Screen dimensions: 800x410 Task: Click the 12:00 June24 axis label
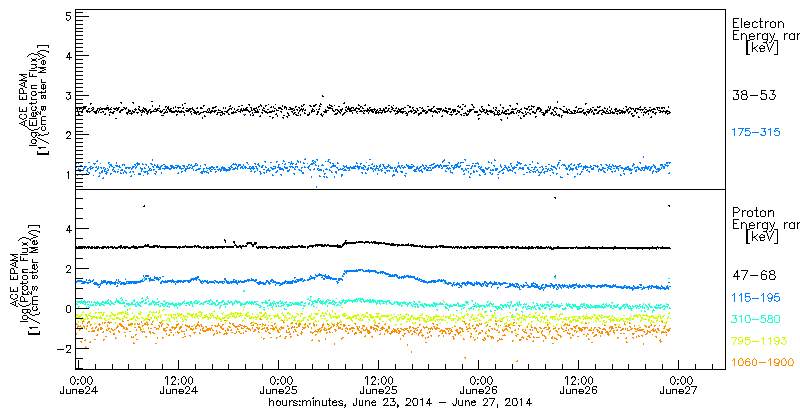[179, 386]
